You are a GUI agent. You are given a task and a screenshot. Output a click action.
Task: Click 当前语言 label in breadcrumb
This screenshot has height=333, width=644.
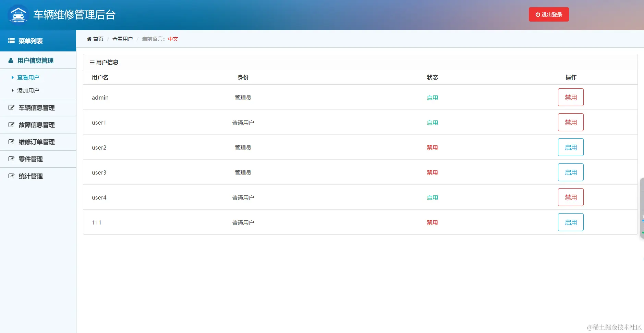pyautogui.click(x=154, y=39)
